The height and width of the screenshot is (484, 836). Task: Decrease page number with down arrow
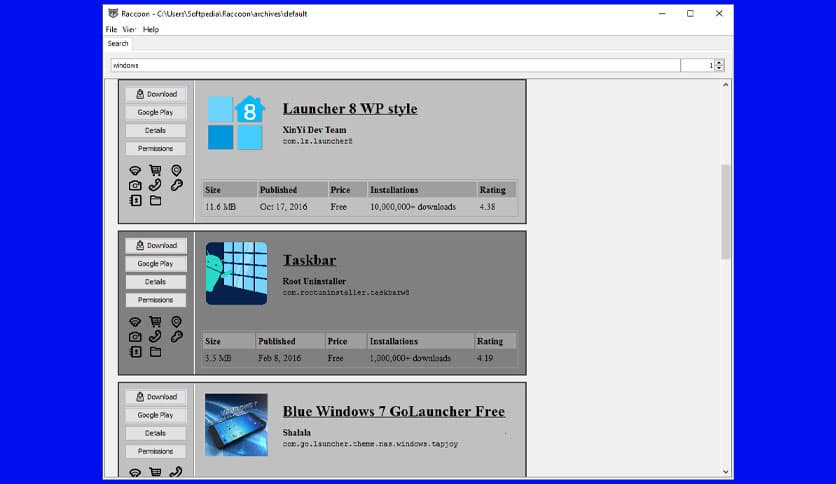coord(719,68)
